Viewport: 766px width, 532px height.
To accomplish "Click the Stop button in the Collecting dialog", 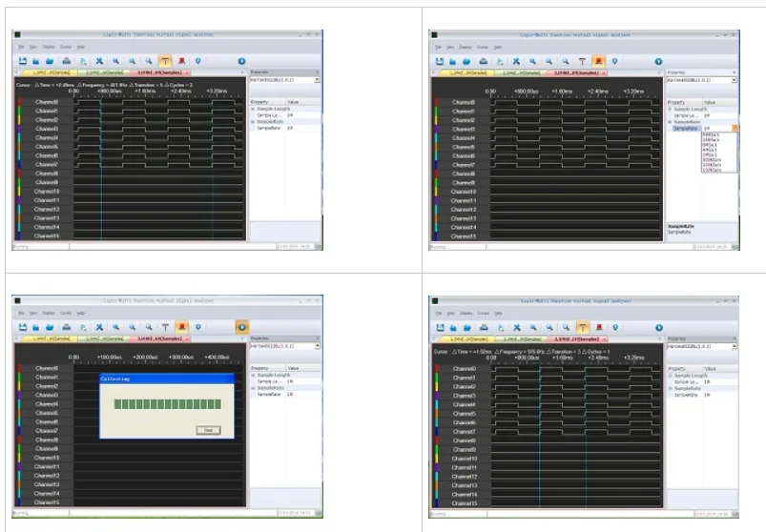I will [x=208, y=430].
